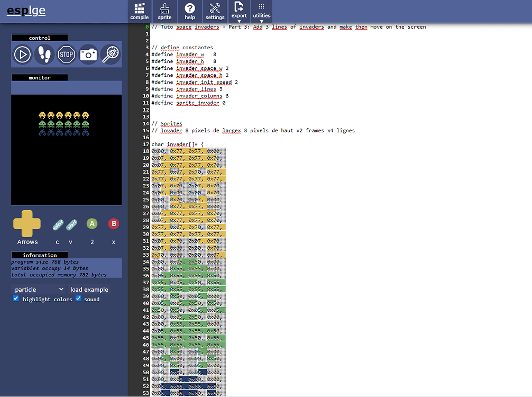Open the help menu item
Screen dimensions: 532x397
190,11
